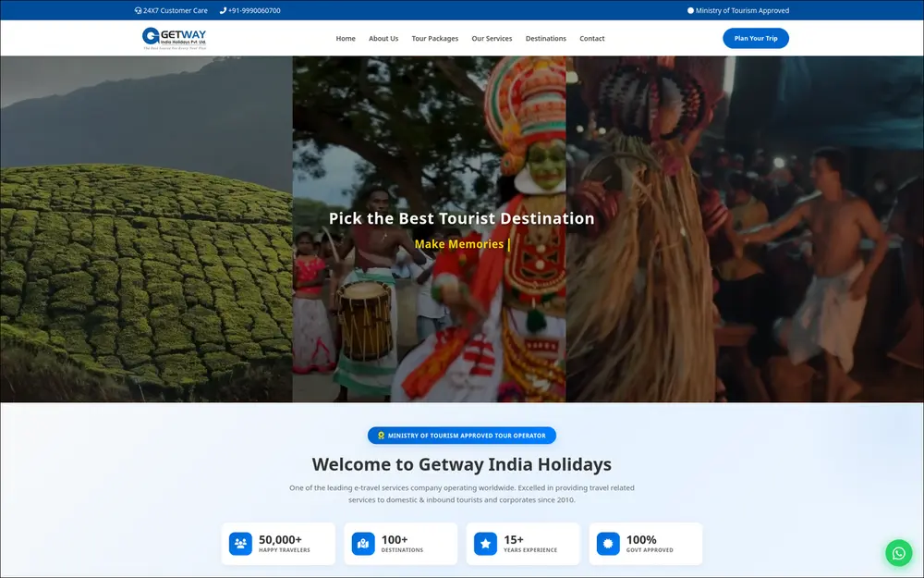The height and width of the screenshot is (578, 924).
Task: Click the 24X7 Customer Care text
Action: point(175,10)
